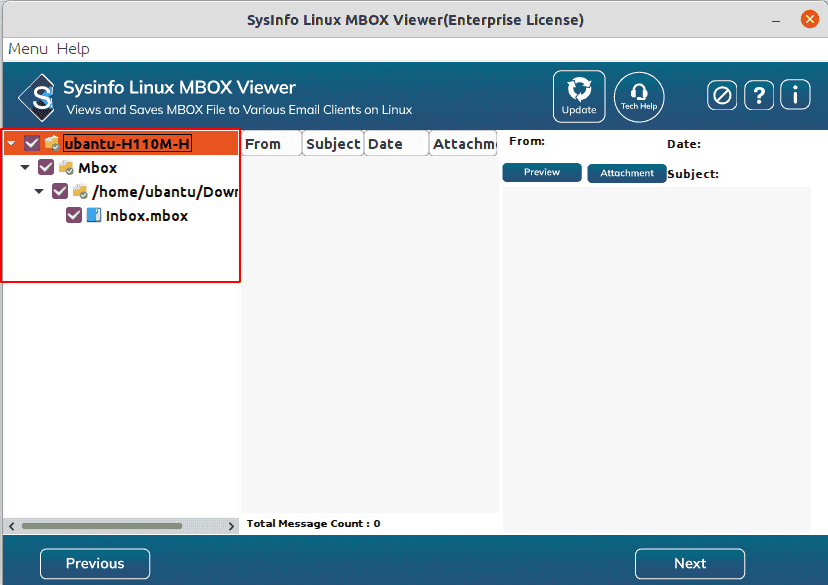
Task: Click the Next button
Action: click(689, 563)
